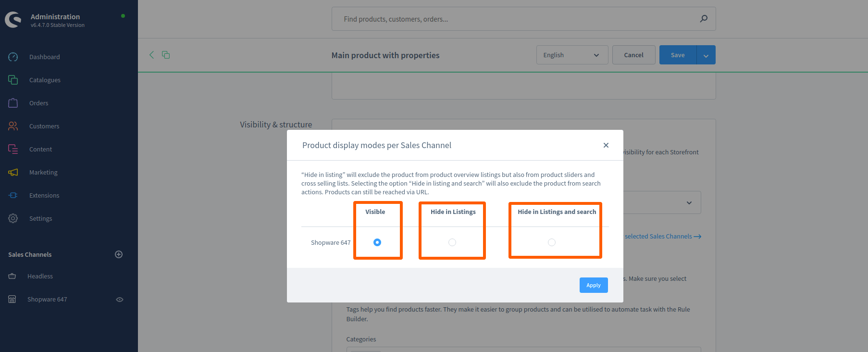868x352 pixels.
Task: Open the Content menu item
Action: coord(40,149)
